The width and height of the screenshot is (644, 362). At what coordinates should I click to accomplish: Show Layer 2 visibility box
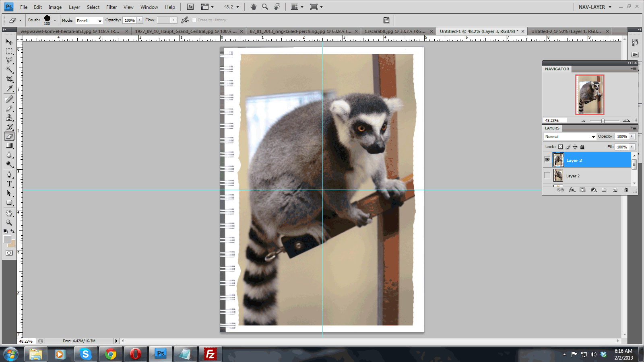tap(547, 175)
